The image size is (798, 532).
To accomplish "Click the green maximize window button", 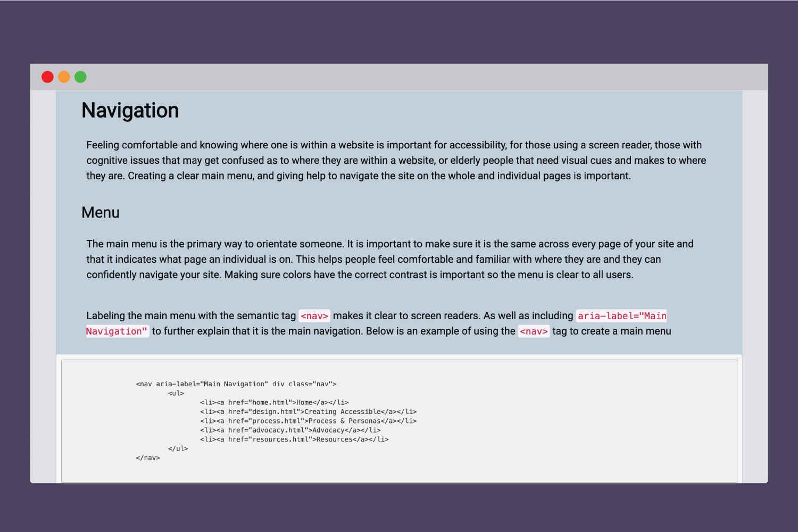I will click(x=80, y=77).
